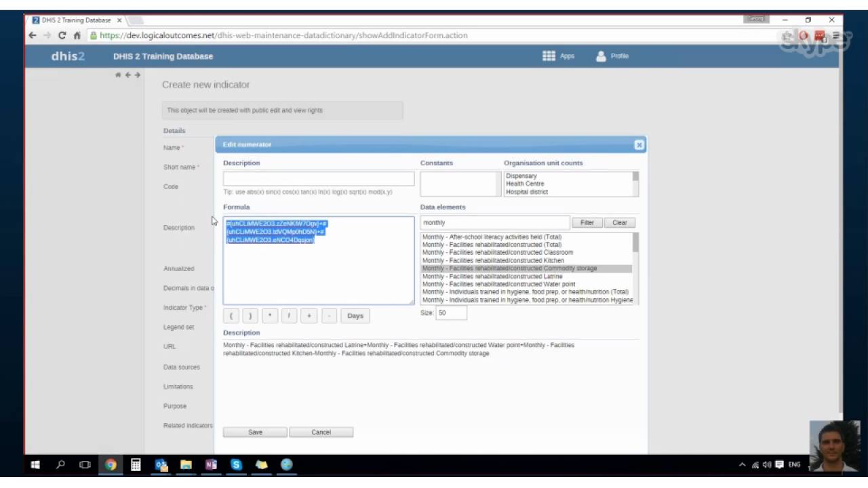868x488 pixels.
Task: Select Monthly - After-school literacy activities held
Action: click(526, 237)
